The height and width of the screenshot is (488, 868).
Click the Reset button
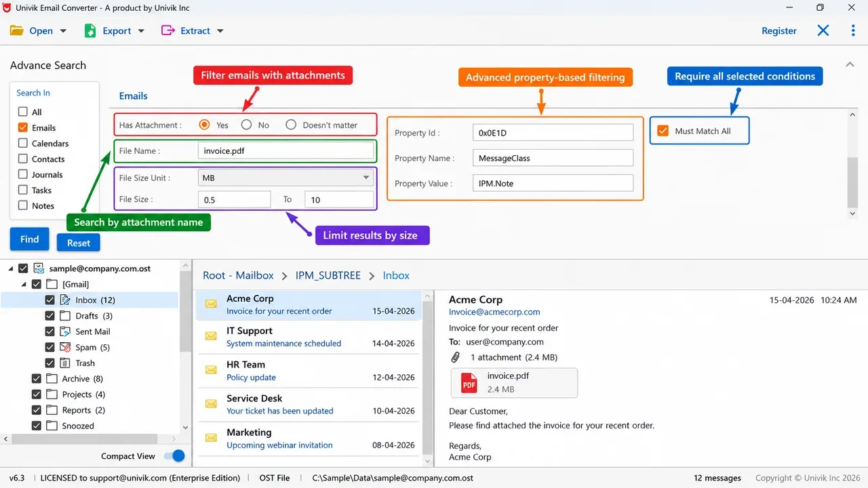click(x=79, y=243)
